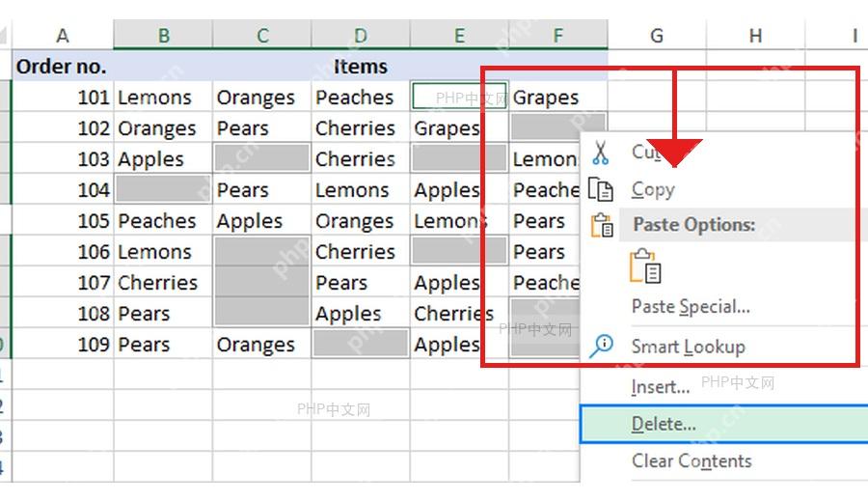Click Cherries cell in row 108
The image size is (868, 502).
coord(459,314)
